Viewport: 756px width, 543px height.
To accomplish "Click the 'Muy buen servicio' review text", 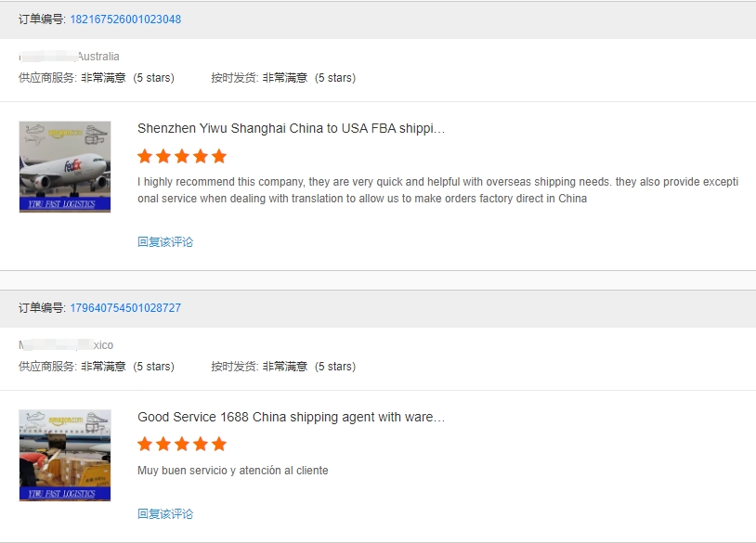I will tap(232, 471).
